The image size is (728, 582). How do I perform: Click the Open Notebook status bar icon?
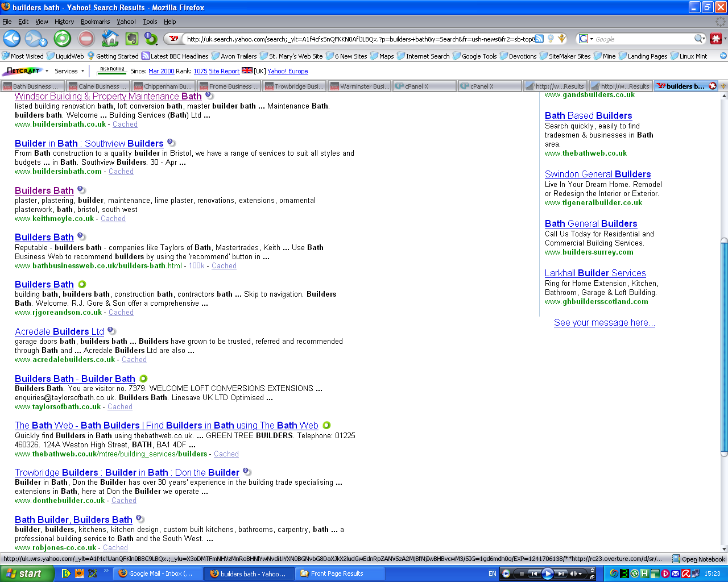point(676,559)
